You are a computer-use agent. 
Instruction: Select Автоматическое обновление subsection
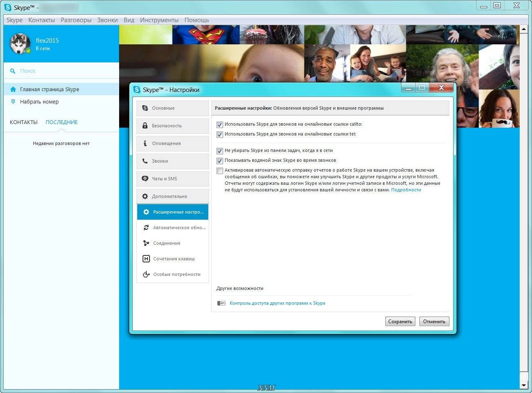[x=173, y=228]
